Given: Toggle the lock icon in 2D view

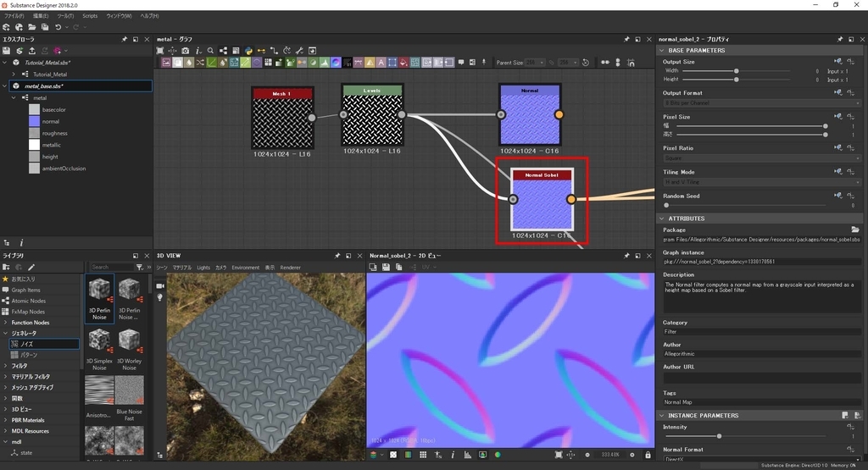Looking at the screenshot, I should pos(648,455).
